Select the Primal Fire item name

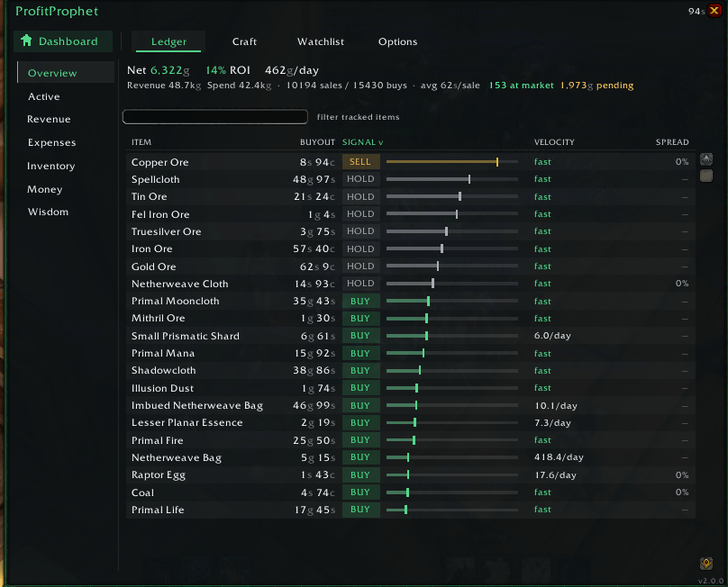tap(158, 440)
